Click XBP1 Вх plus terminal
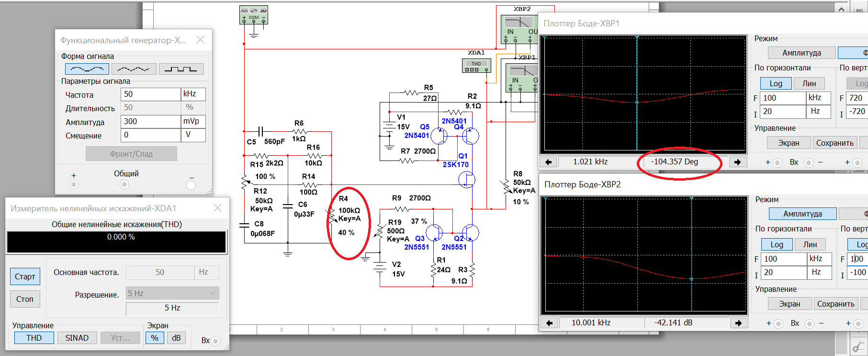Image resolution: width=868 pixels, height=356 pixels. (x=778, y=162)
